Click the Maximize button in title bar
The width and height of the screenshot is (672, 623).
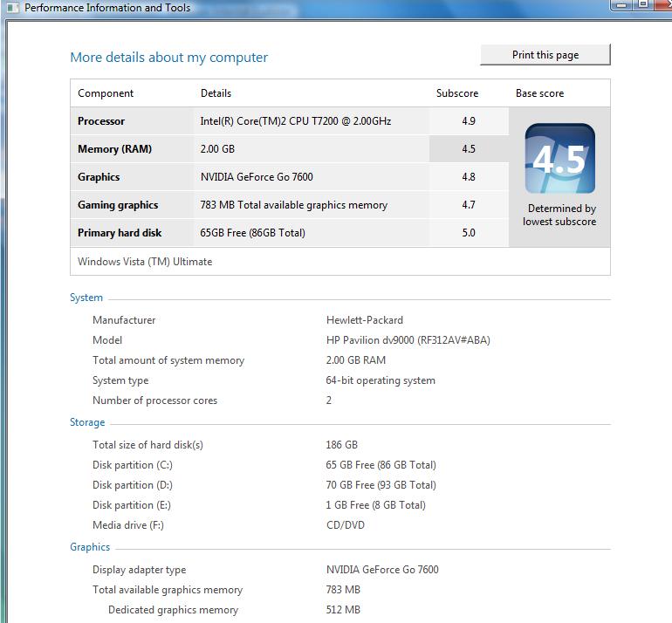(x=643, y=4)
